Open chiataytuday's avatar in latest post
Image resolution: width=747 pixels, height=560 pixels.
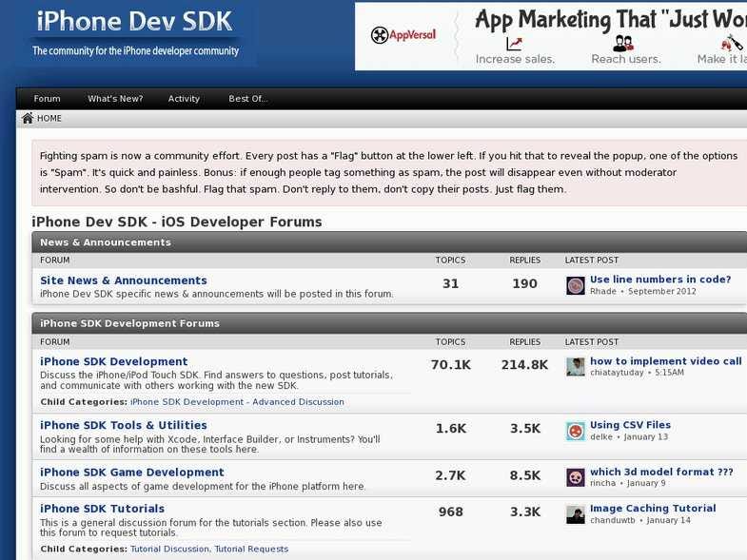click(576, 367)
